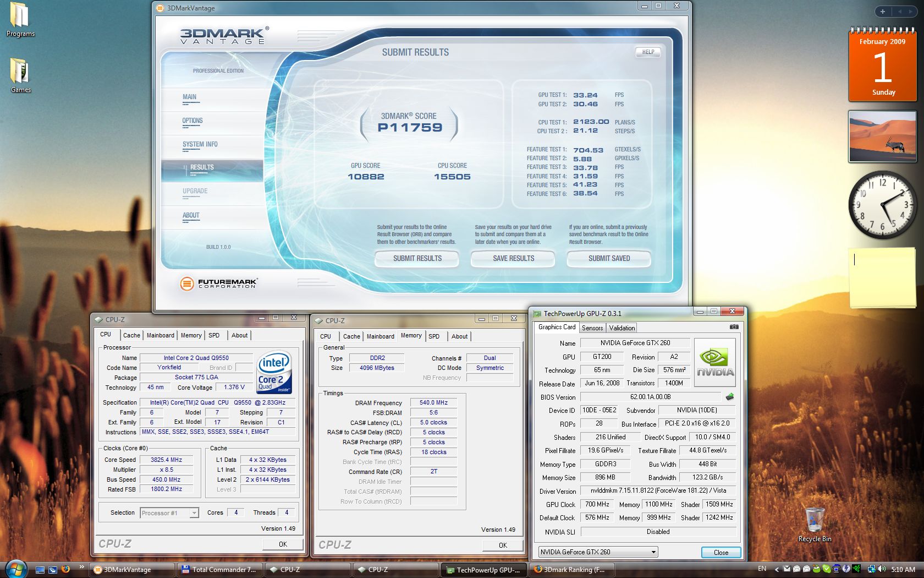Screen dimensions: 924x578
Task: Click GPU-Z Name field NVIDIA GeForce GTX 260
Action: pyautogui.click(x=635, y=343)
